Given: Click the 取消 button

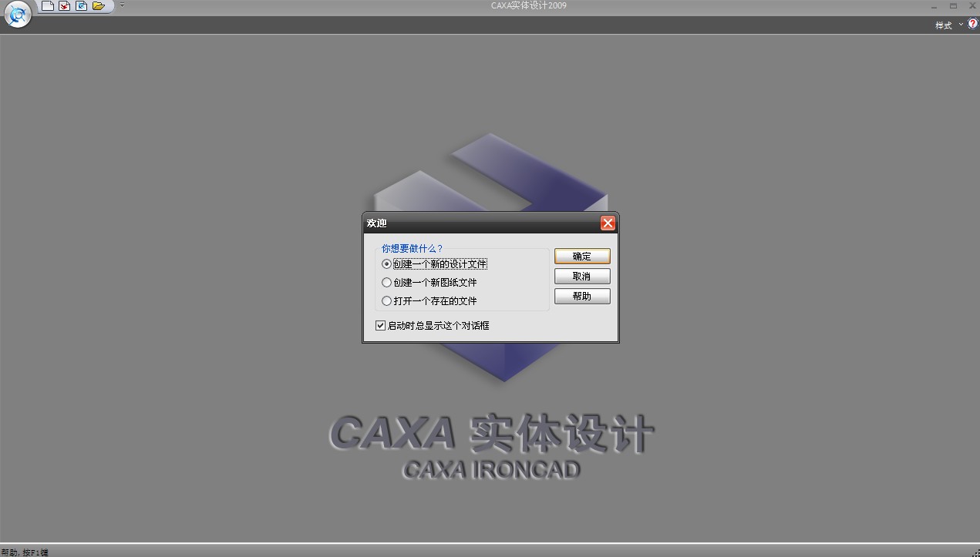Looking at the screenshot, I should pyautogui.click(x=582, y=276).
